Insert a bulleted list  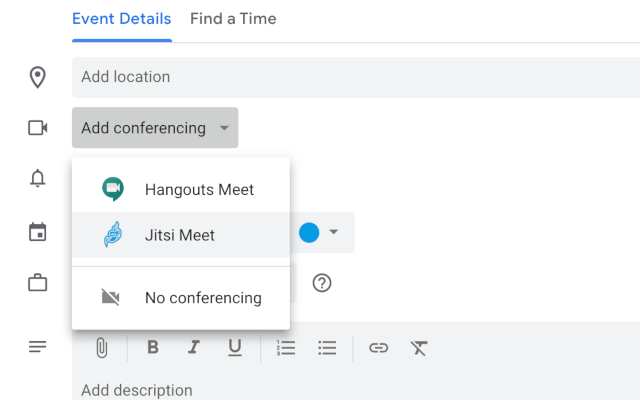327,348
